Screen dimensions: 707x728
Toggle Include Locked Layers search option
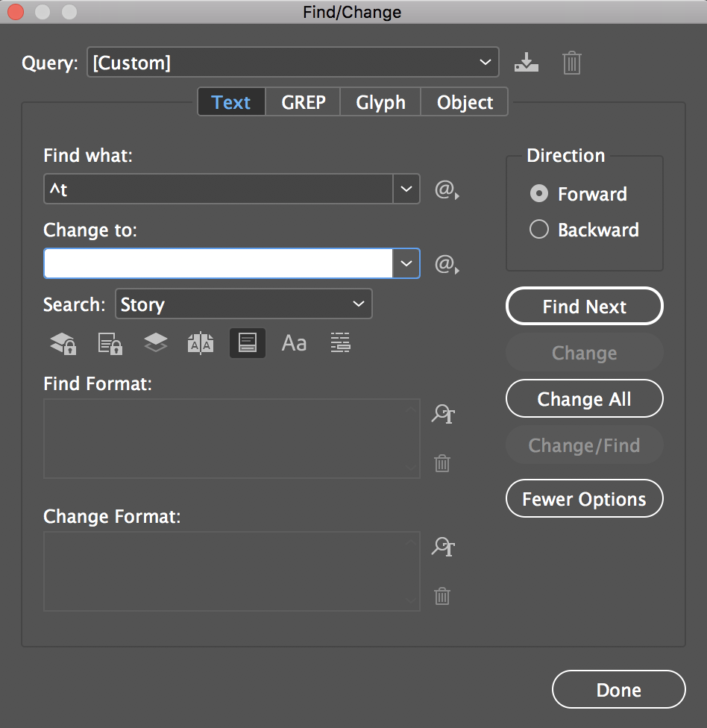[63, 343]
